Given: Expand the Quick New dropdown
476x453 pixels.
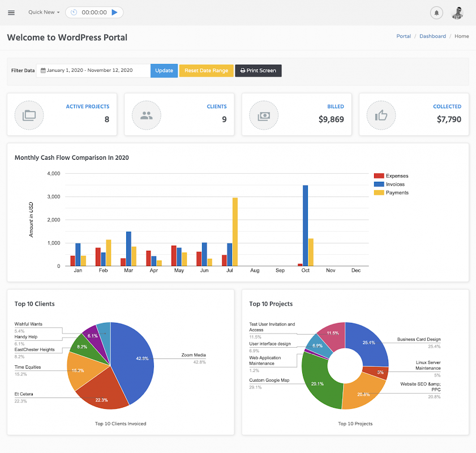Looking at the screenshot, I should point(44,12).
